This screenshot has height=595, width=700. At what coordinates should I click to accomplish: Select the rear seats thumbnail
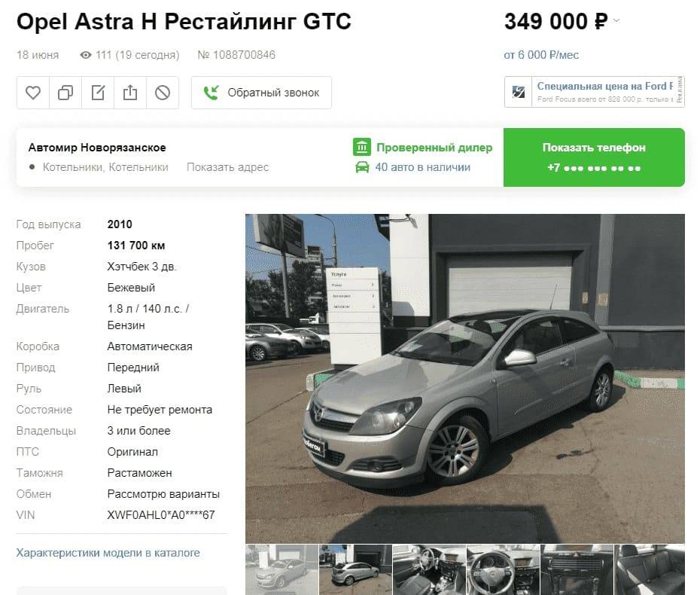click(x=650, y=569)
